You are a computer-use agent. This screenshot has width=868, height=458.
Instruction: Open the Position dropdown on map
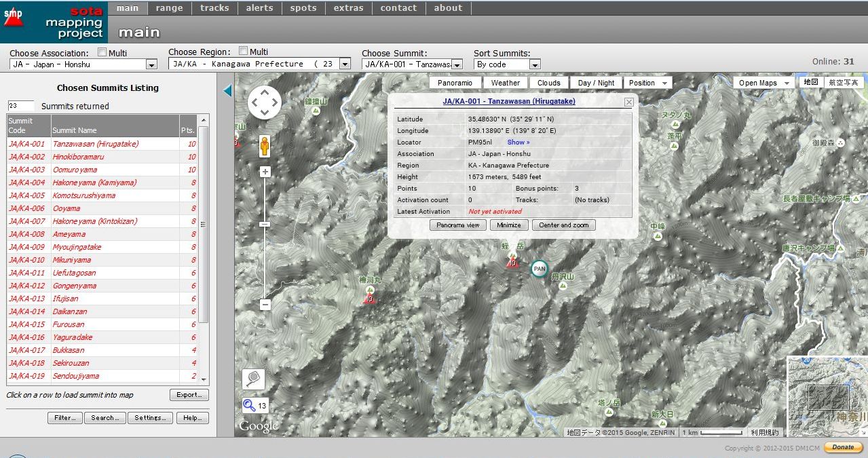click(x=647, y=83)
